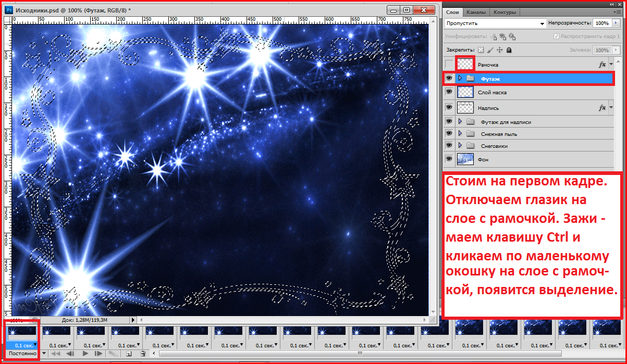Hide the Футаж group

point(449,78)
